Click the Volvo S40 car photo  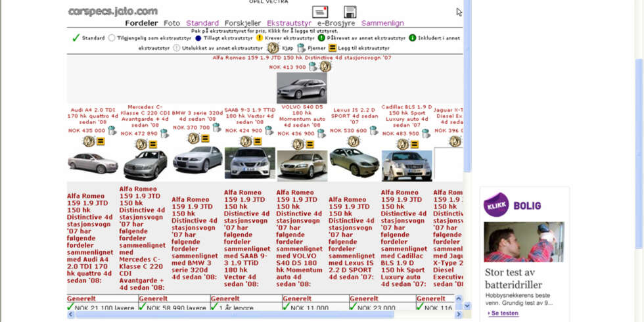(302, 166)
